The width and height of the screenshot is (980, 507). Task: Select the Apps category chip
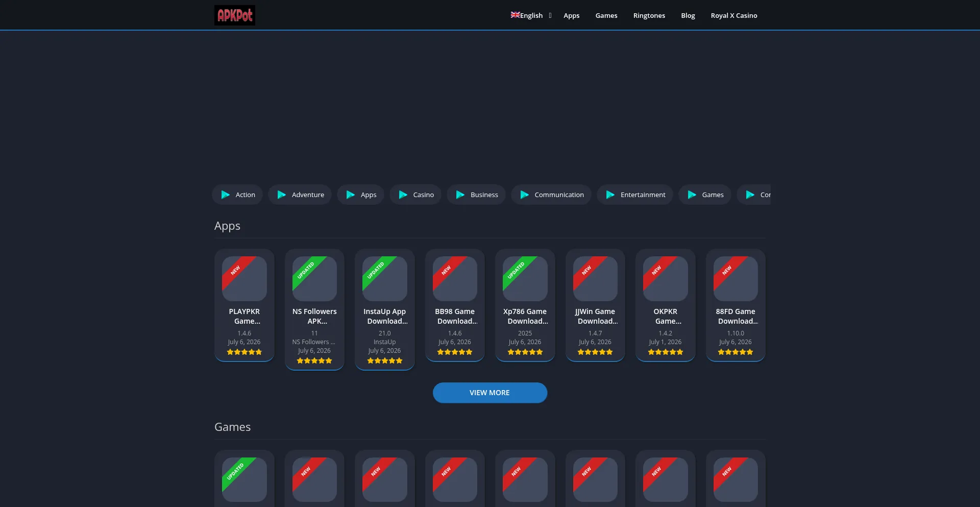(x=360, y=195)
